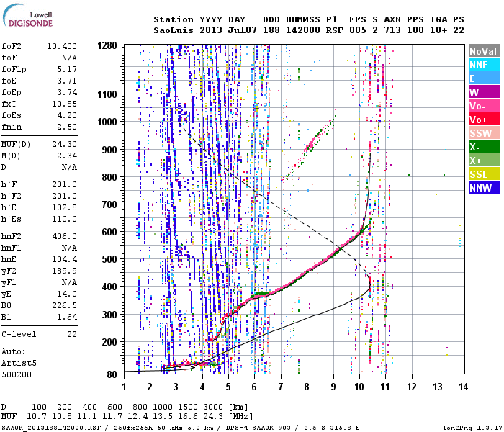504x432 pixels.
Task: Click the 80 km height axis label
Action: [112, 374]
